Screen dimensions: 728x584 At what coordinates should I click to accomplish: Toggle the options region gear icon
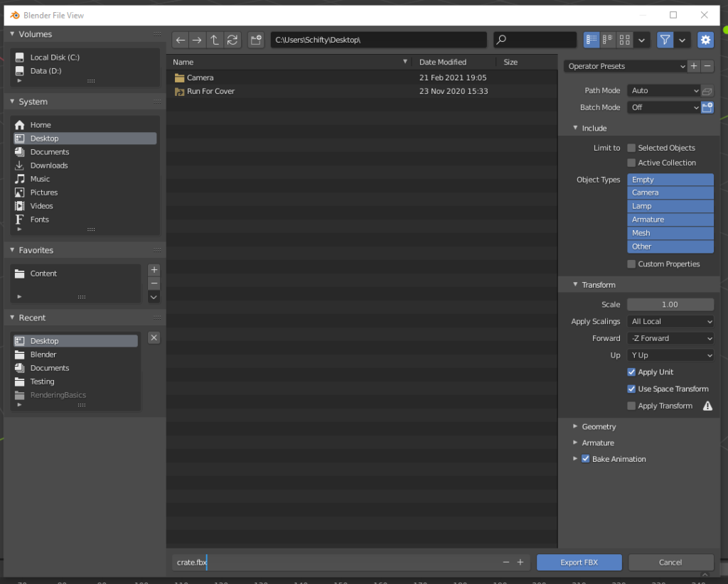(705, 40)
